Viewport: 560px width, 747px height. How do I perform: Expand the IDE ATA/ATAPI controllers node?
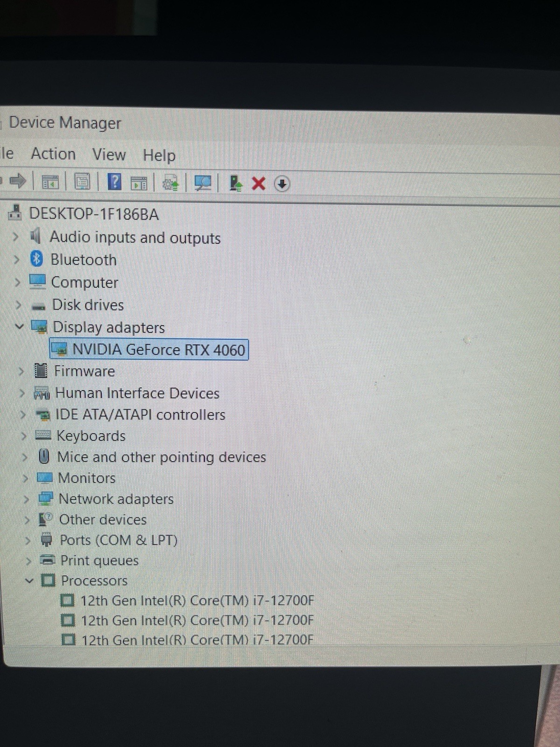(23, 414)
